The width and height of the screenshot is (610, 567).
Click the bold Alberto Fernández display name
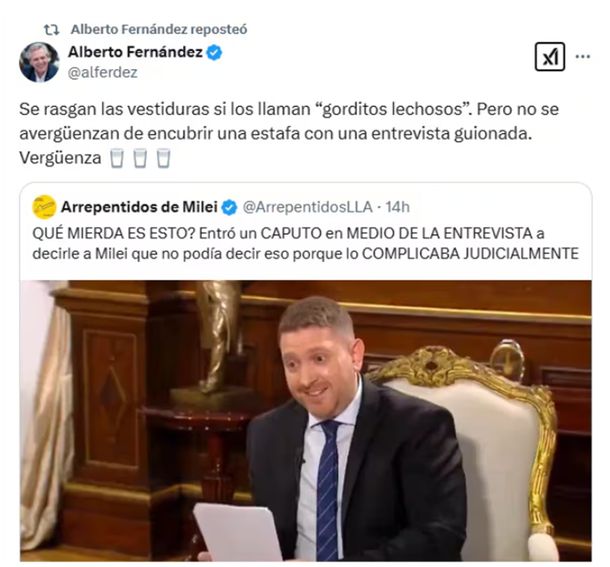(135, 52)
